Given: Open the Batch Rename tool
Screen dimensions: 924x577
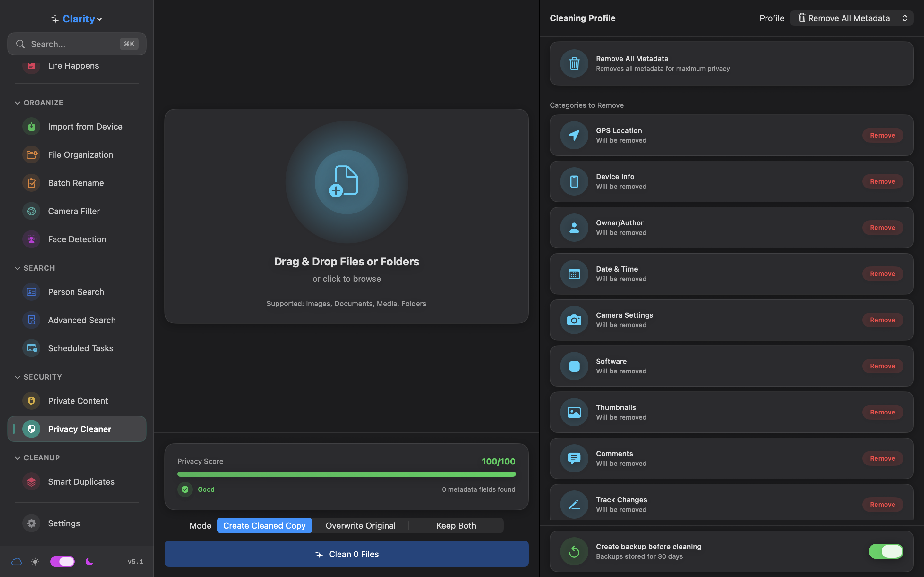Looking at the screenshot, I should [x=76, y=182].
